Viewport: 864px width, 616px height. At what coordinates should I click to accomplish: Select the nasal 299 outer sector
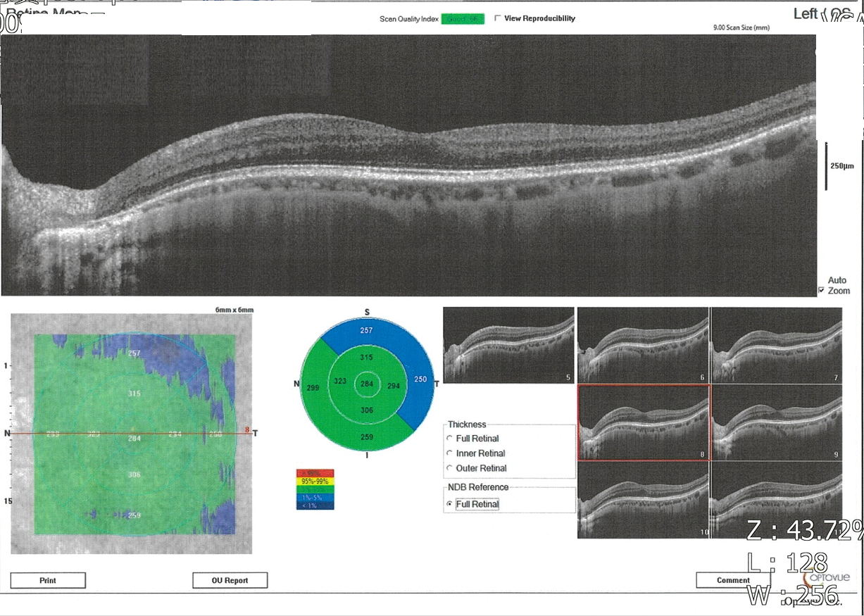(313, 388)
